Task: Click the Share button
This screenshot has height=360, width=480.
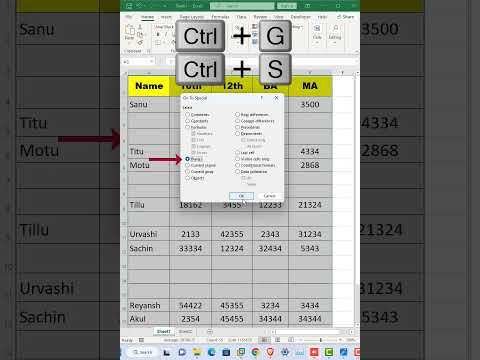Action: (x=346, y=17)
